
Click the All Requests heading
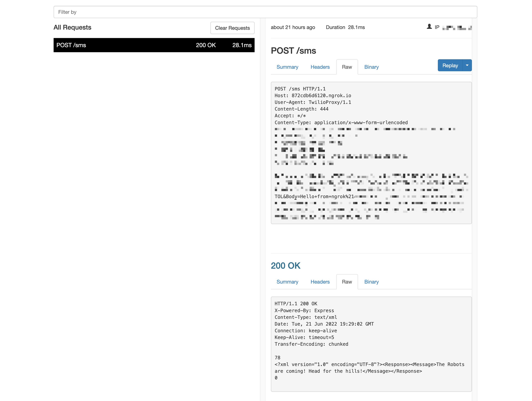[x=72, y=27]
